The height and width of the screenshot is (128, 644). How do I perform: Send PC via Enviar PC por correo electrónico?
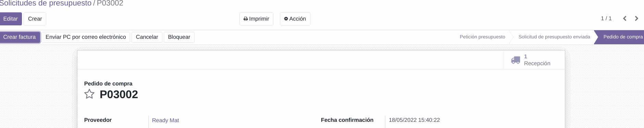86,37
